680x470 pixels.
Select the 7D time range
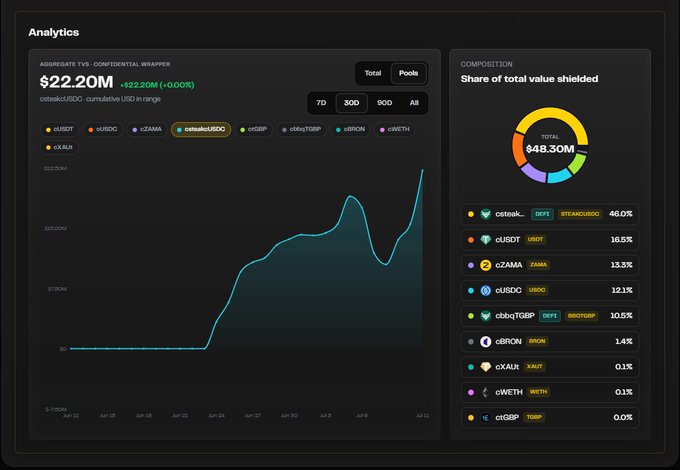[321, 103]
